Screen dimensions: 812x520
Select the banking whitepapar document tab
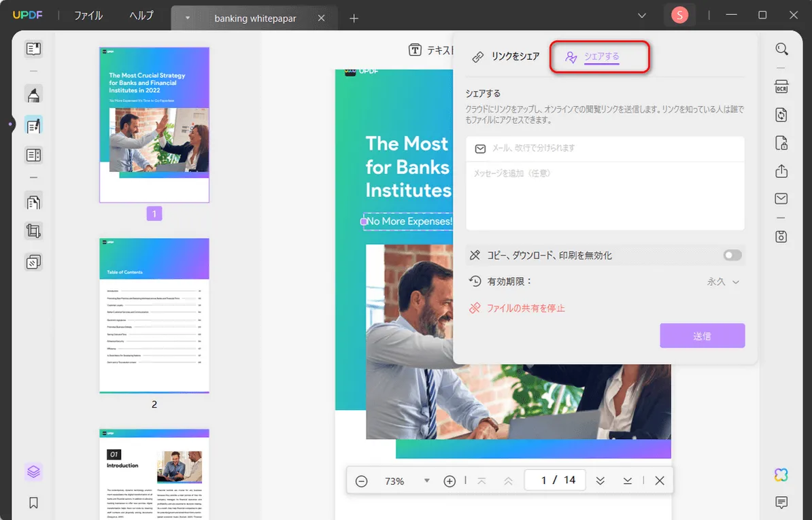[x=255, y=18]
